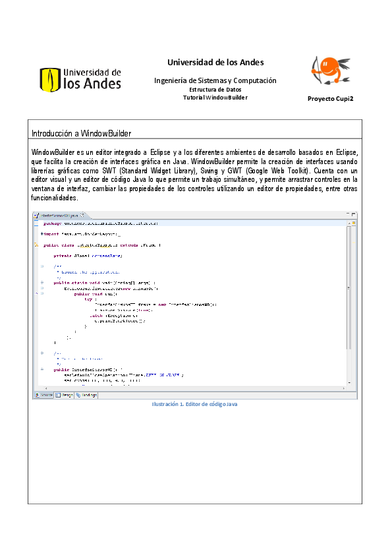Click 'Ingeniería de Sistemas y Computación' text
Viewport: 392px width, 555px height.
point(215,80)
